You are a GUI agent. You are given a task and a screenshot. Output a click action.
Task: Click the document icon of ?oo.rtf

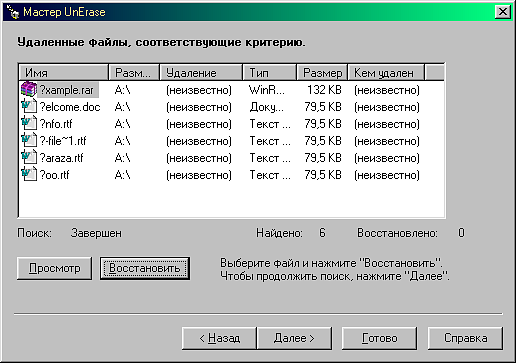coord(29,175)
